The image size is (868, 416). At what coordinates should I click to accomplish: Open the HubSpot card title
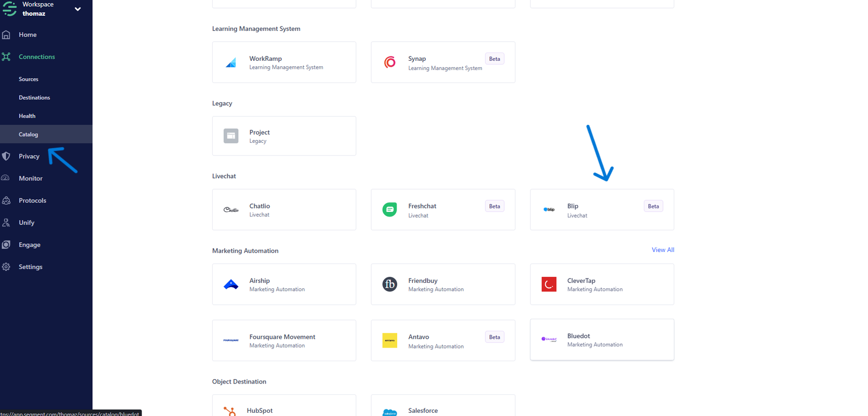coord(259,411)
